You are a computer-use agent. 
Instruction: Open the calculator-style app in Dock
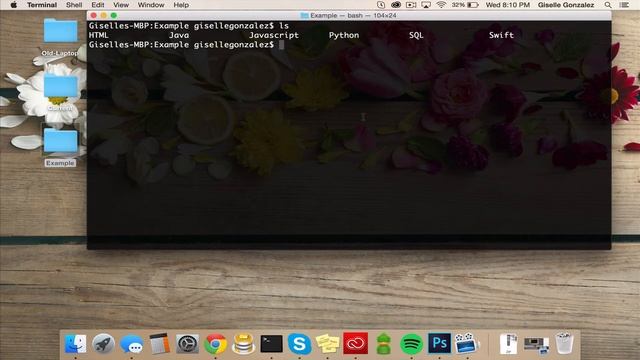[x=160, y=344]
